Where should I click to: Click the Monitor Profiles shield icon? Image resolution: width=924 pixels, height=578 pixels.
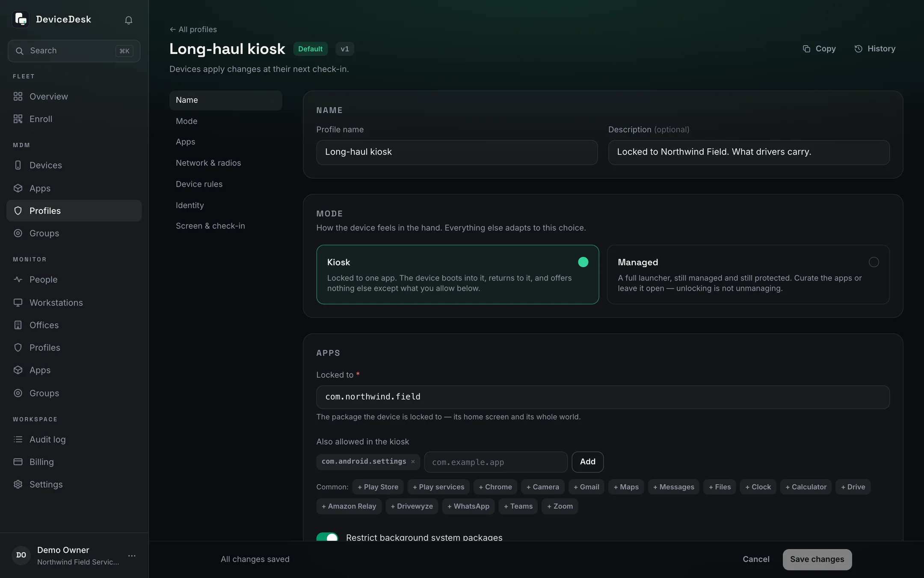18,348
